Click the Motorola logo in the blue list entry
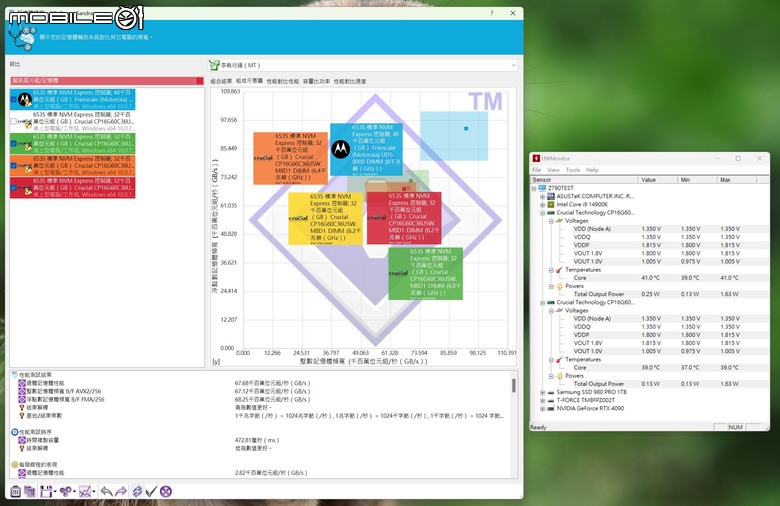The image size is (780, 506). [x=25, y=100]
